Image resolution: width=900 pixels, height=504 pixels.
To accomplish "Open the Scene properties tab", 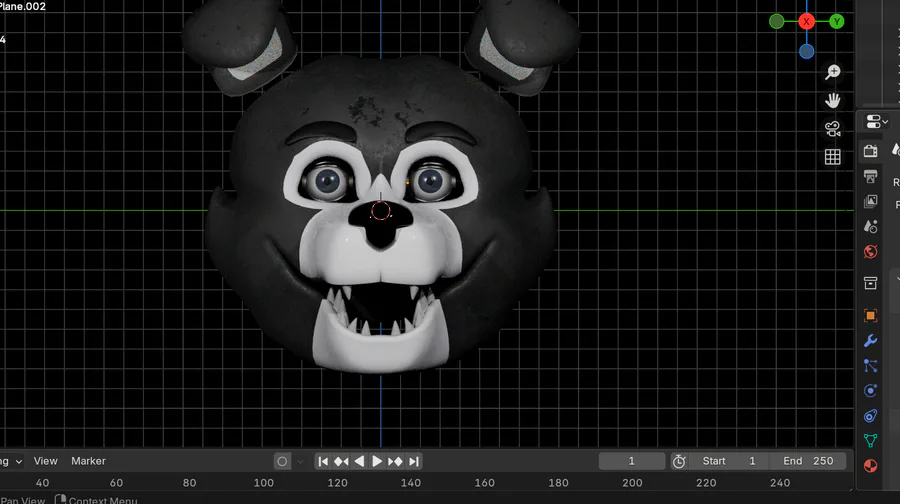I will [x=871, y=227].
